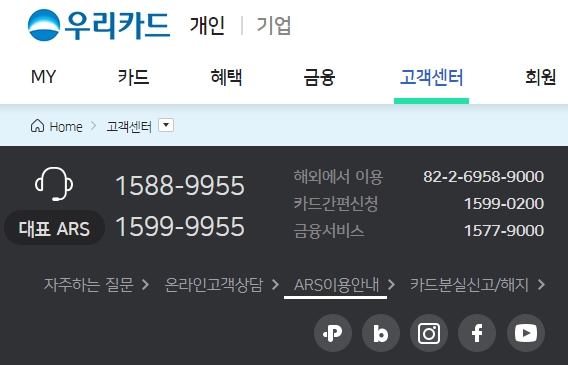Screen dimensions: 568x365
Task: Open ARS이용안내 link
Action: tap(337, 285)
